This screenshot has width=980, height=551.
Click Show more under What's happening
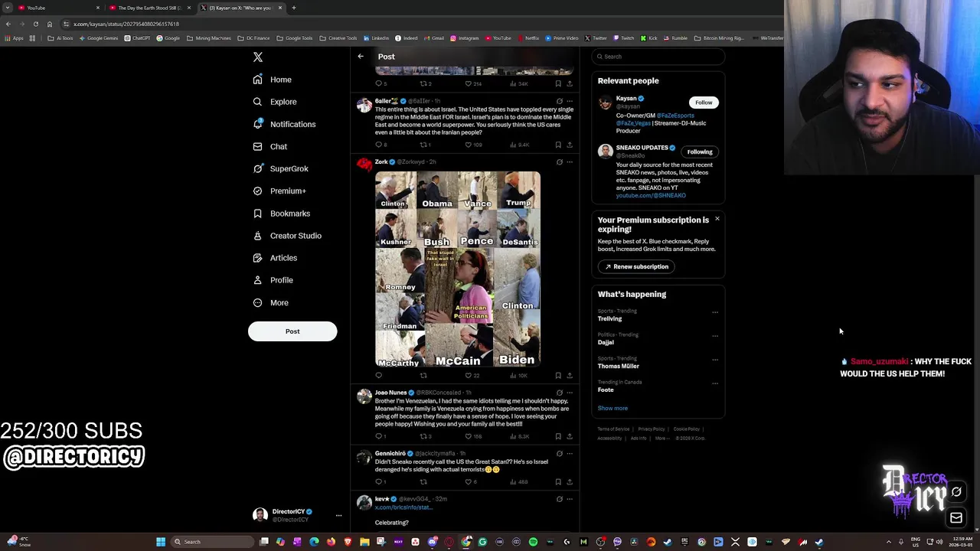[x=612, y=408]
